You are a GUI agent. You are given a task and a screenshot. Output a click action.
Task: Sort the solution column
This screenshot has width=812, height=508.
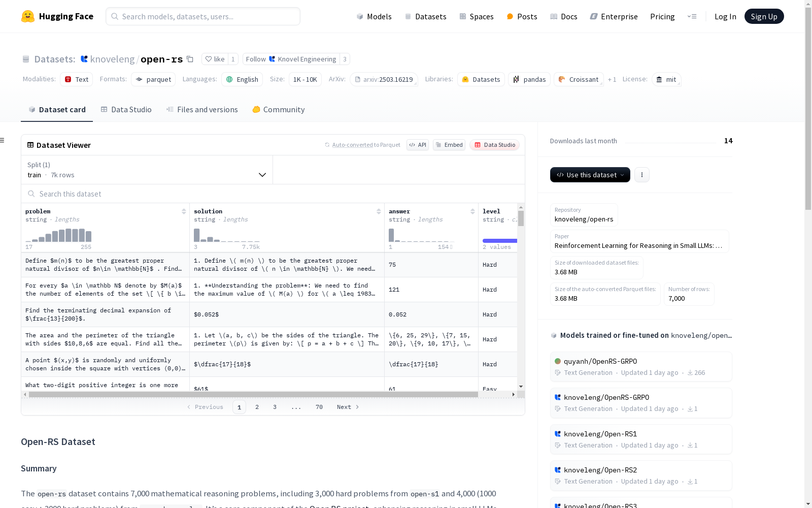(x=379, y=211)
